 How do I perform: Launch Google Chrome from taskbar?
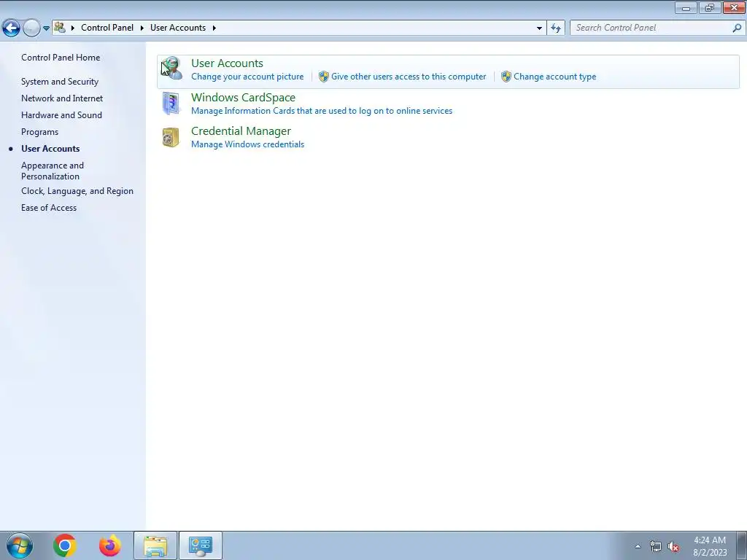[65, 545]
